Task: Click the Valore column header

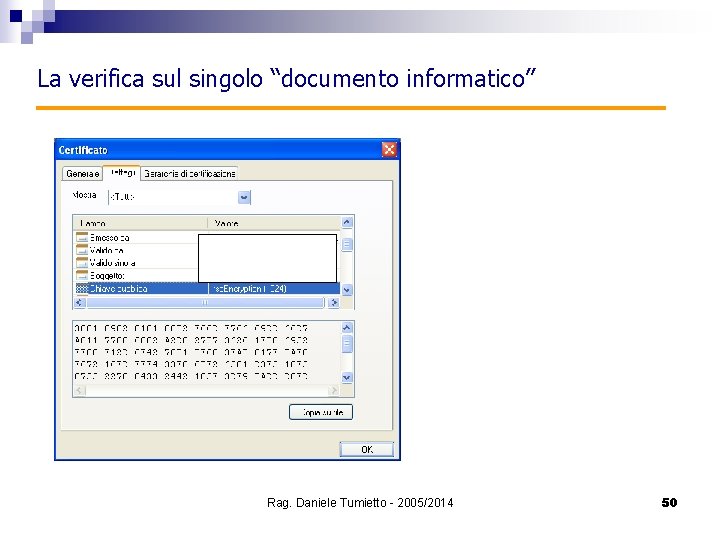Action: pyautogui.click(x=274, y=223)
